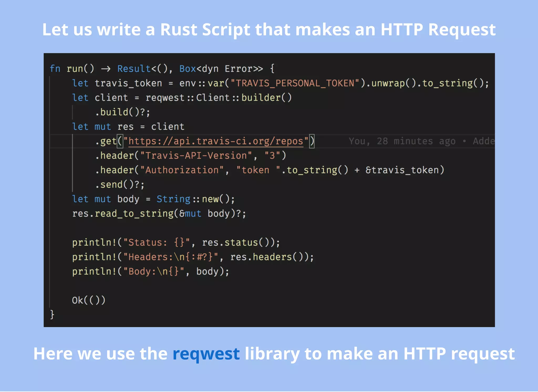The width and height of the screenshot is (538, 392).
Task: Click the slide title about Rust Script
Action: tap(269, 30)
